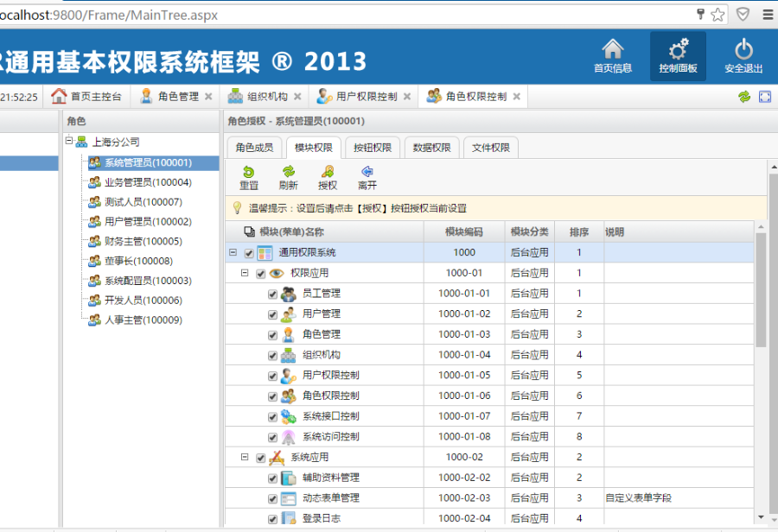Viewport: 778px width, 532px height.
Task: Collapse the 上海分公司 role tree
Action: (x=69, y=142)
